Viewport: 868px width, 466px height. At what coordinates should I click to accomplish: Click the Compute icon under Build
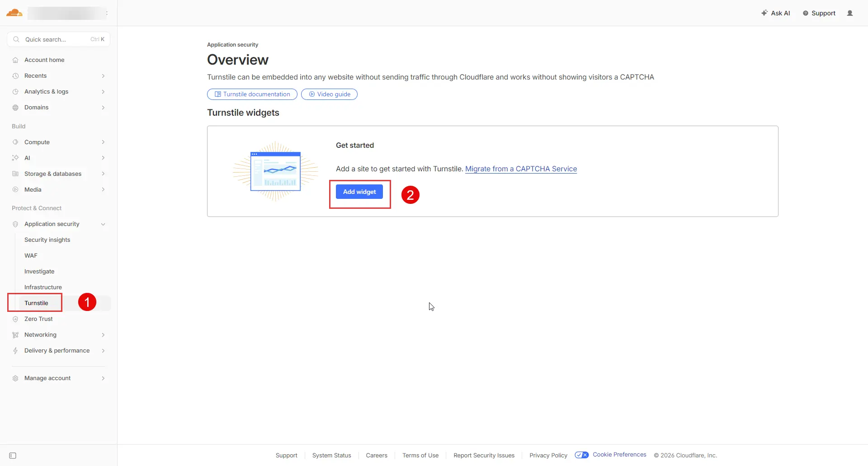pos(15,142)
